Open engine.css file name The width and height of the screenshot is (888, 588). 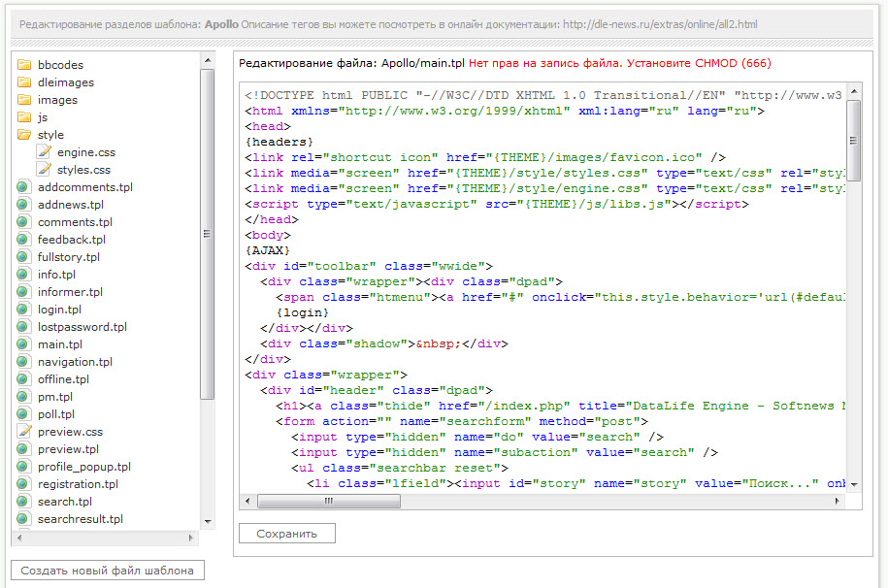[86, 152]
